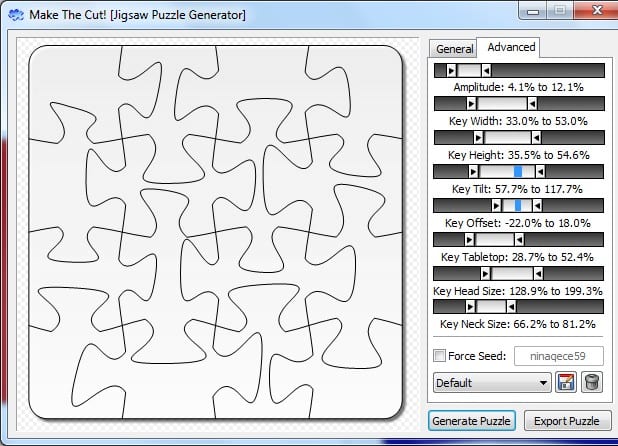Image resolution: width=618 pixels, height=446 pixels.
Task: Click the Key Head Size minimum handle
Action: tap(486, 273)
